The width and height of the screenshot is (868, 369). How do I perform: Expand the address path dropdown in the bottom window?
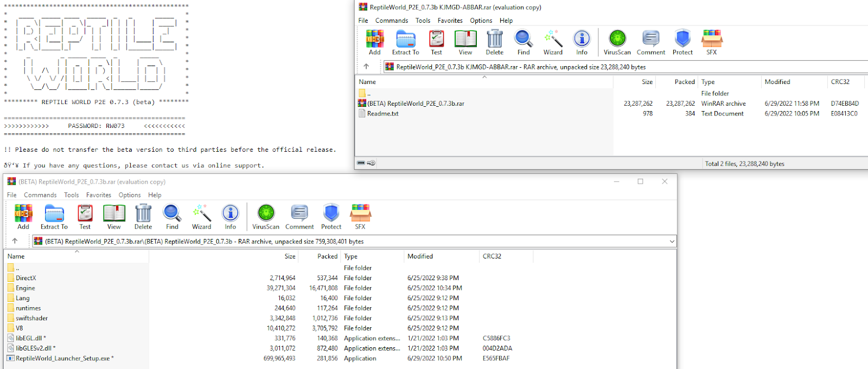(x=672, y=242)
